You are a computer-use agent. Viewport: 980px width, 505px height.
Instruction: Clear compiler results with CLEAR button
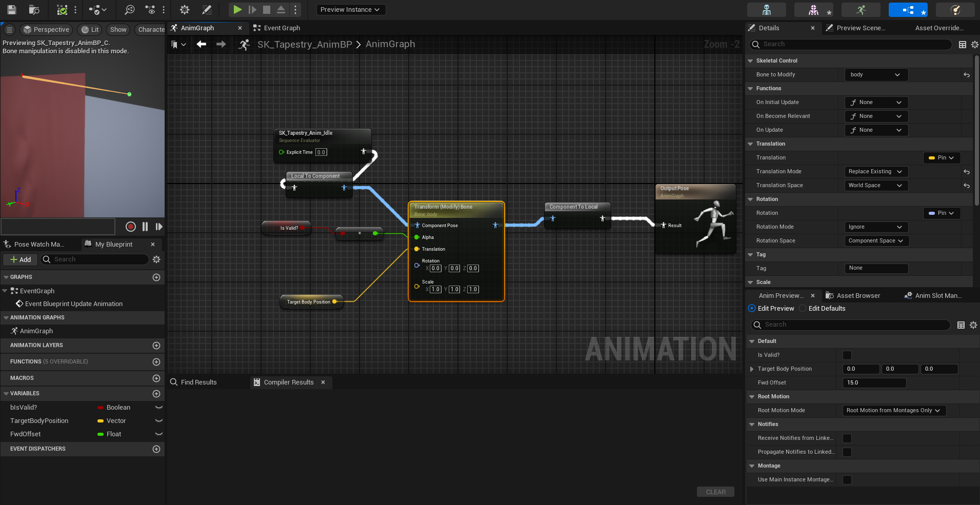tap(715, 492)
